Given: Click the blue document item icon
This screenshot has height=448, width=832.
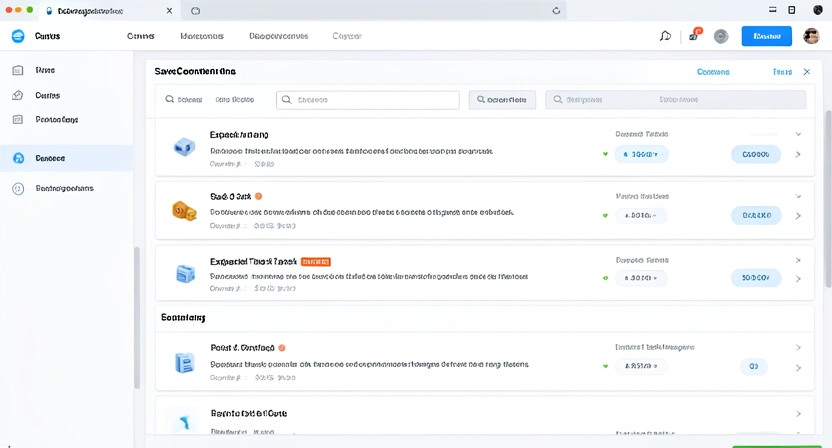Looking at the screenshot, I should (x=185, y=363).
